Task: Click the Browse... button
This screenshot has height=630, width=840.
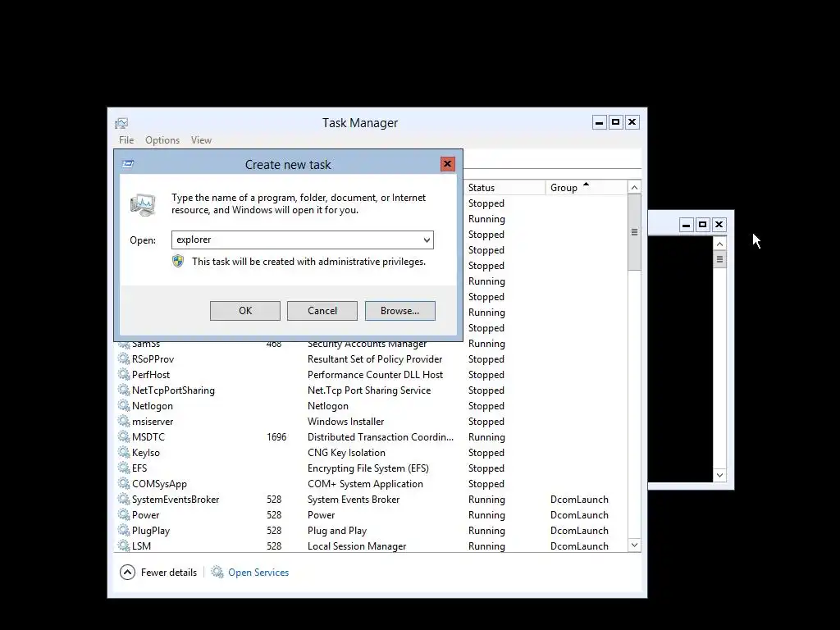Action: click(x=399, y=311)
